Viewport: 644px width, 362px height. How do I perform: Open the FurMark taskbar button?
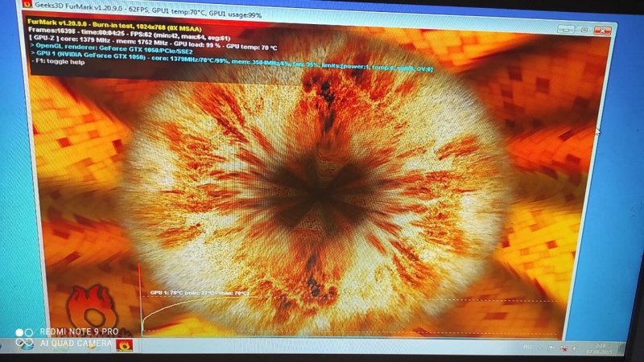point(125,345)
